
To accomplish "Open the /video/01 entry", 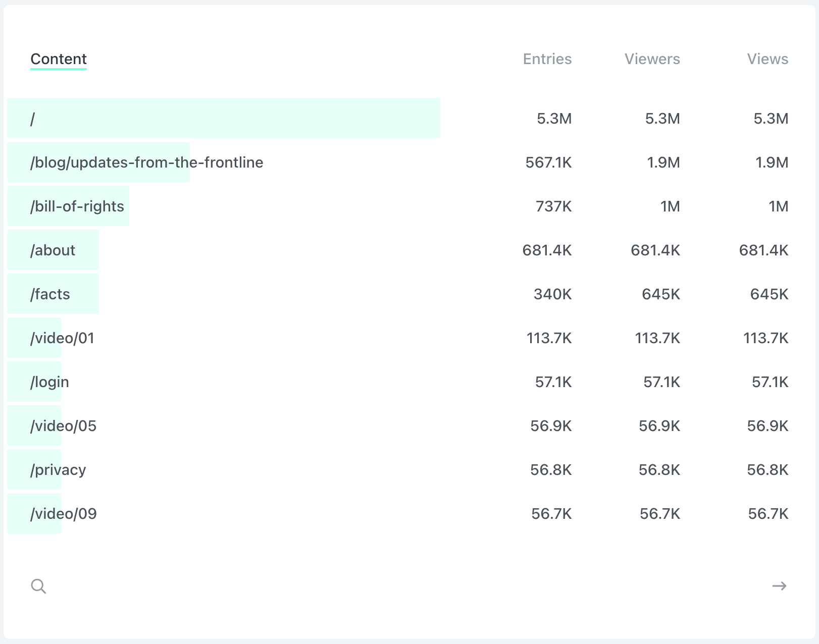I will click(62, 338).
